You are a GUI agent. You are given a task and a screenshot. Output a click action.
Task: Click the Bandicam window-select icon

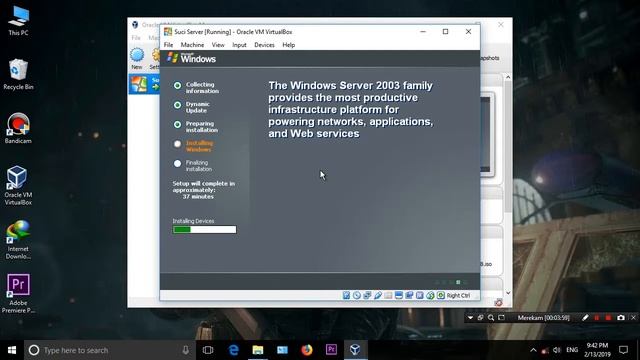480,318
